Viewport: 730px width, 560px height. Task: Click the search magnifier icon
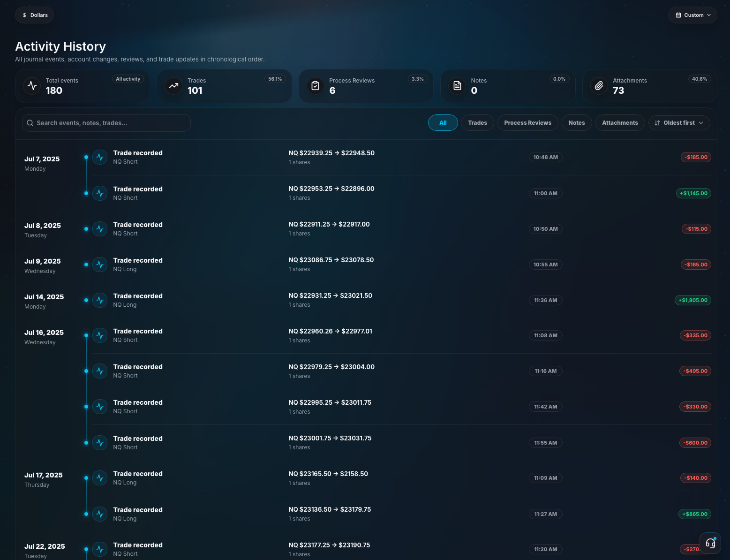click(x=30, y=123)
